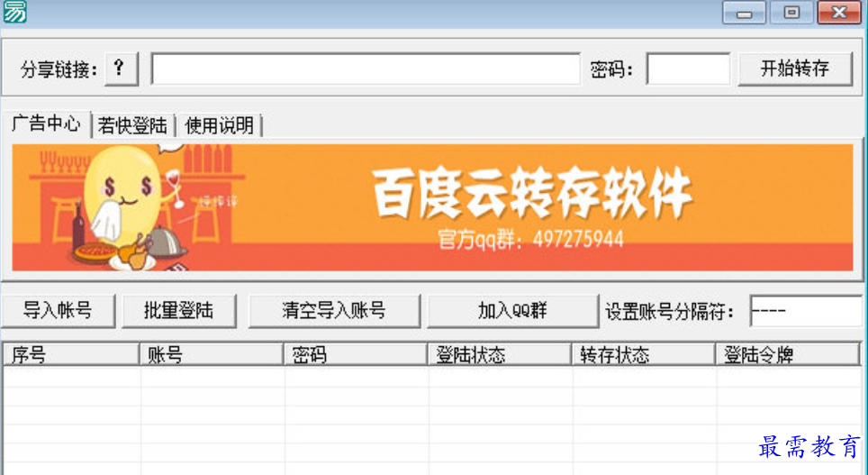Focus the 分享链接 share link input field
Screen dimensions: 868x475
coord(366,69)
